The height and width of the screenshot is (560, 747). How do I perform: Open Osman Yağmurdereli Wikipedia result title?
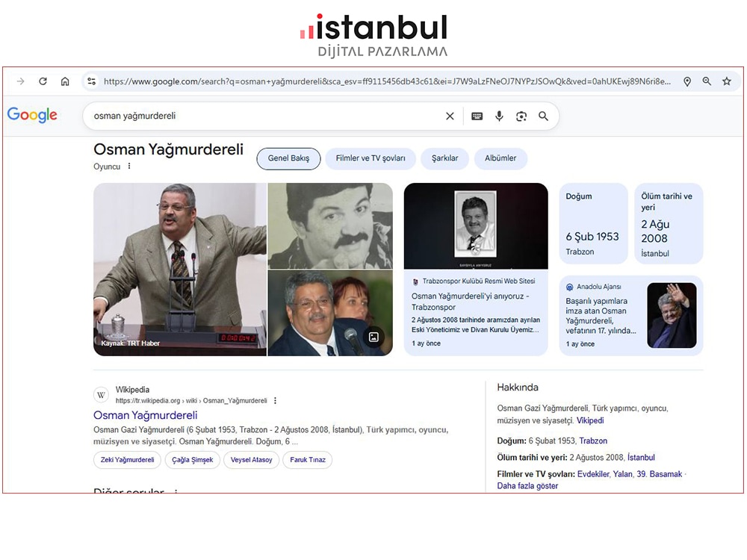146,415
